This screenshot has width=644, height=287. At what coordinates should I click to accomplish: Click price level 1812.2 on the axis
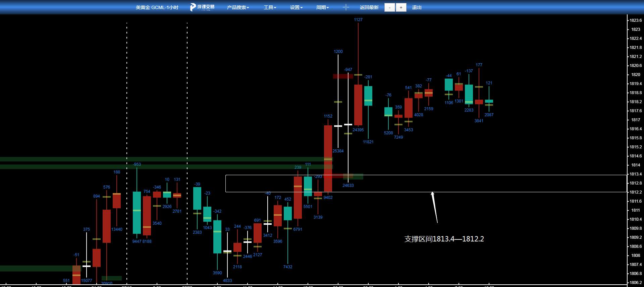coord(636,192)
